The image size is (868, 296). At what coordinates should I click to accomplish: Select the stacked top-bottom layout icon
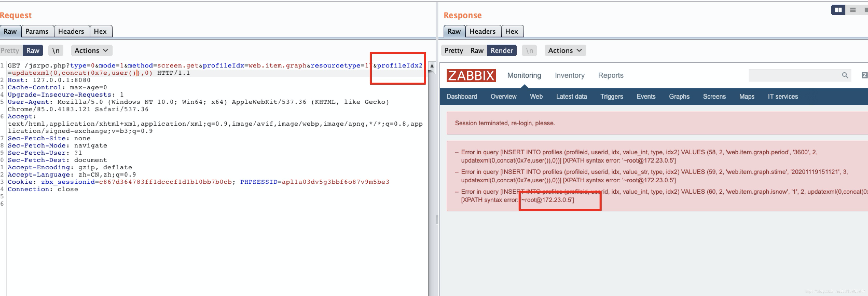point(853,10)
